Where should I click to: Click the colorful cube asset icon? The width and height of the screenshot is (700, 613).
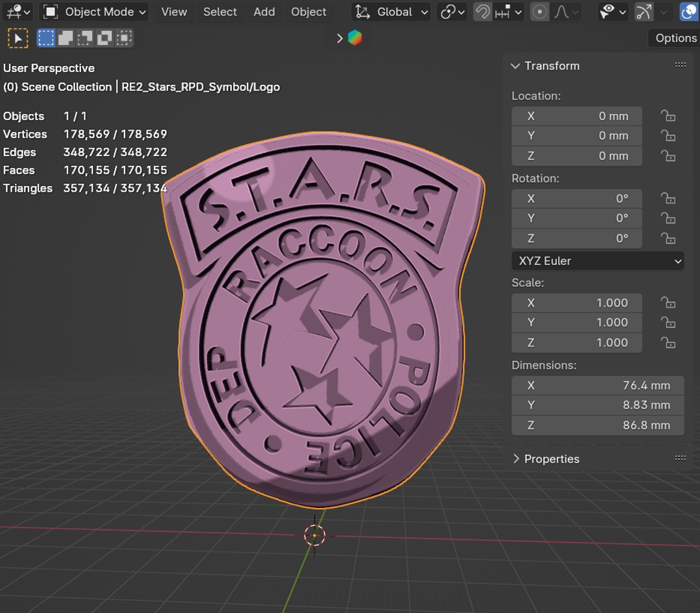pos(355,38)
